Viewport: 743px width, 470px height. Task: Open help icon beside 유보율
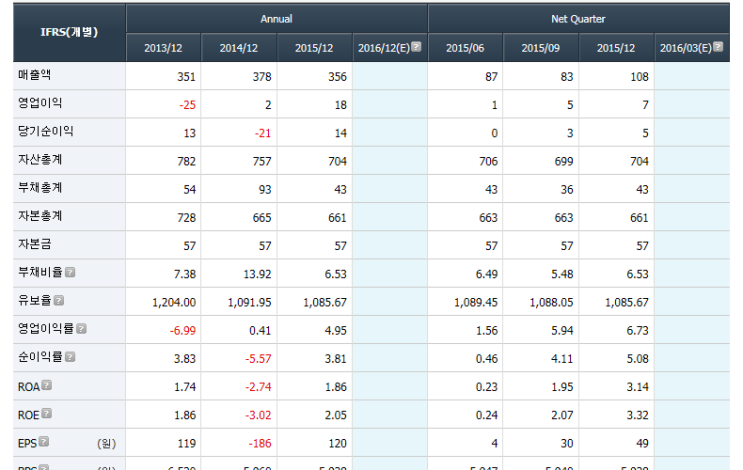[x=59, y=300]
